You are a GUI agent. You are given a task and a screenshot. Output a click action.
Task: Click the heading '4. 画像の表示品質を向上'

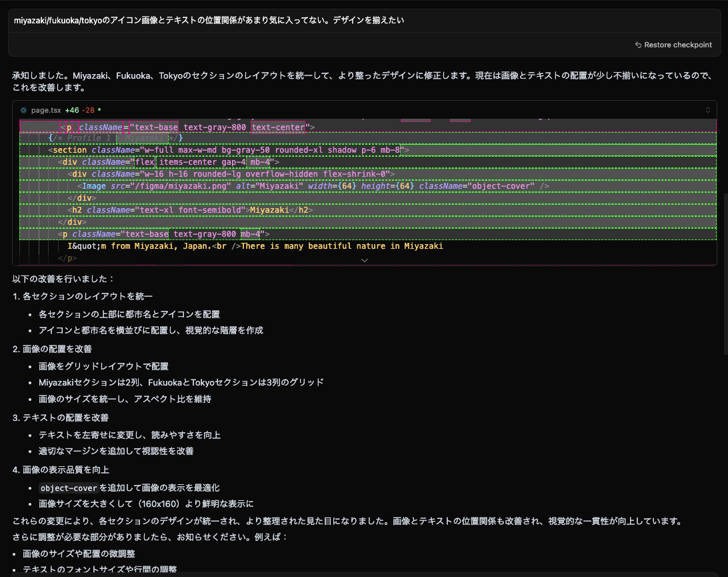point(61,470)
